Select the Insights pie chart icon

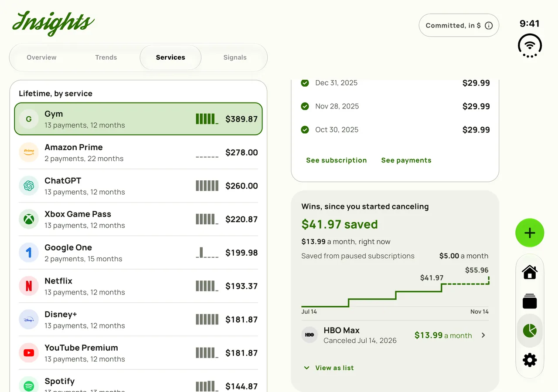pos(530,331)
